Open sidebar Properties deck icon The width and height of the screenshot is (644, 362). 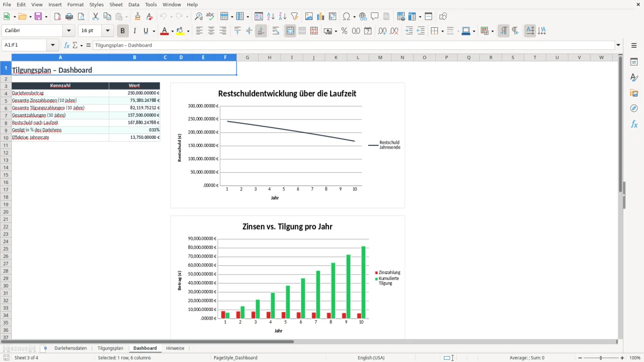click(634, 62)
